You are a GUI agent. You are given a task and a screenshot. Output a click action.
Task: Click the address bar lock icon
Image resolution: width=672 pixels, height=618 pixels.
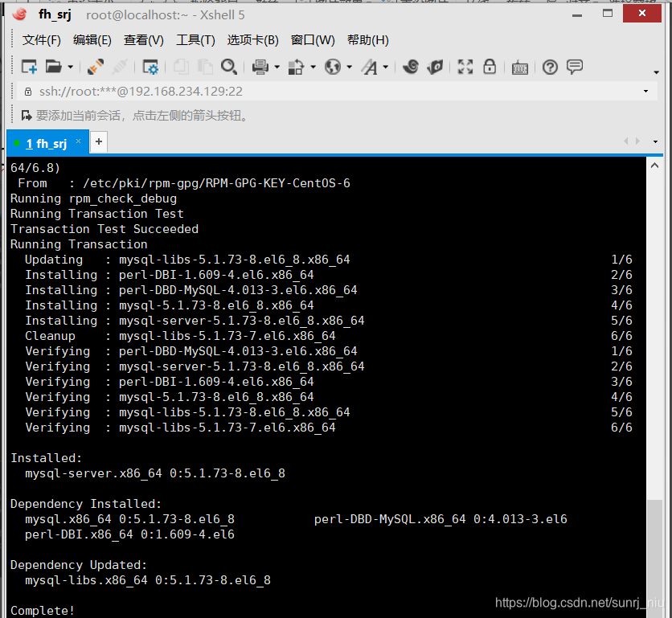click(x=28, y=92)
